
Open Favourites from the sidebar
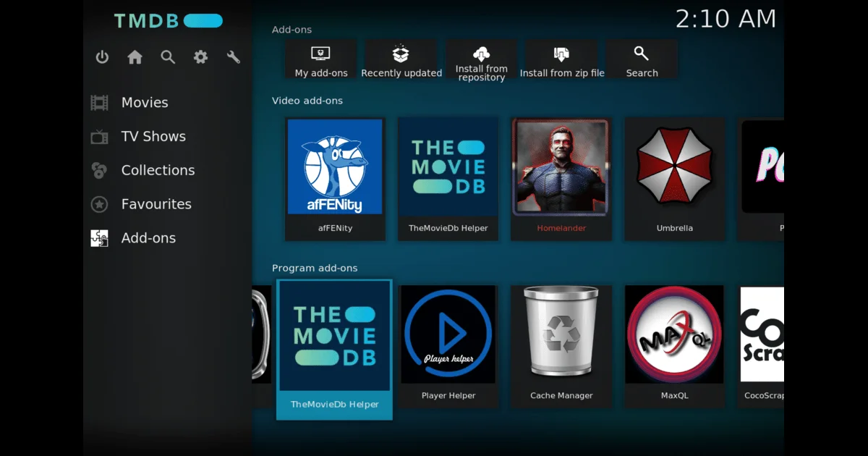point(156,204)
